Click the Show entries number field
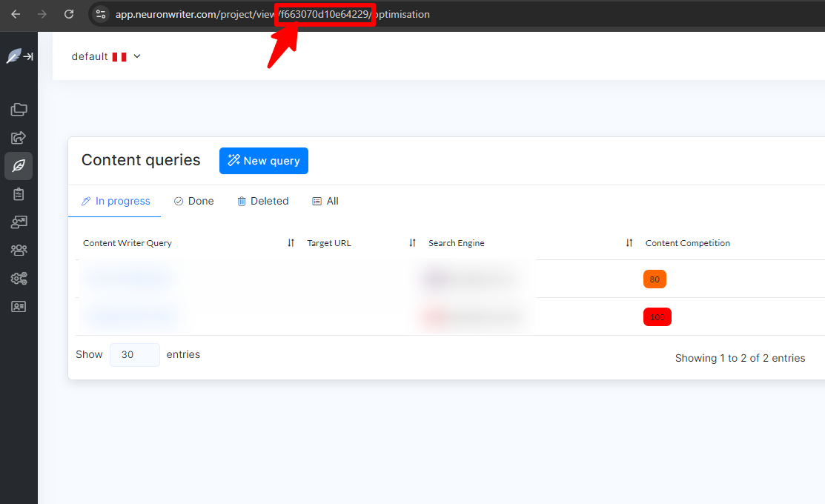Viewport: 825px width, 504px height. (x=134, y=355)
